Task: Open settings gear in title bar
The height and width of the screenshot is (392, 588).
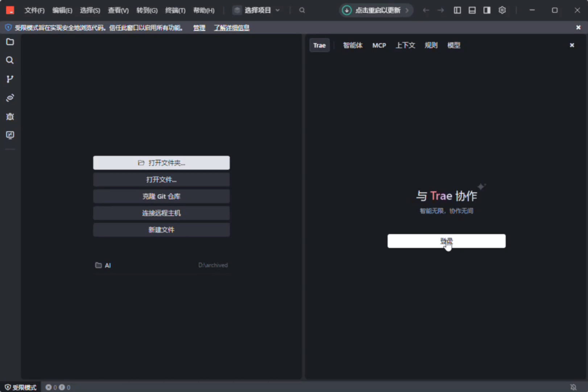Action: [502, 10]
